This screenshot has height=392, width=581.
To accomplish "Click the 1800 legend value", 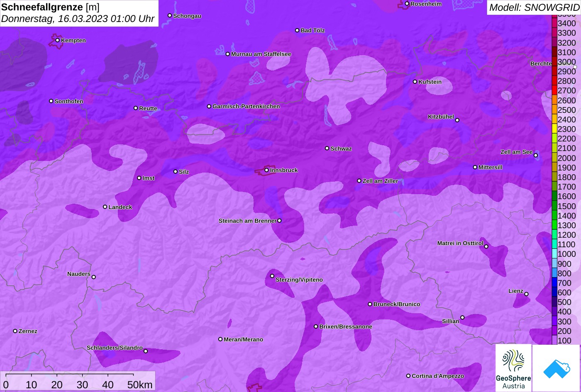I will point(567,177).
